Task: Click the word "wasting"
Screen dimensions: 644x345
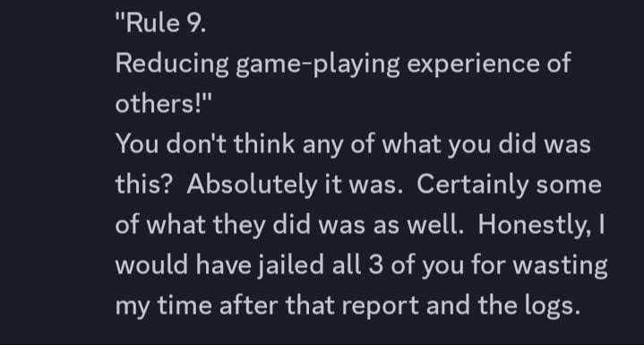Action: 560,265
